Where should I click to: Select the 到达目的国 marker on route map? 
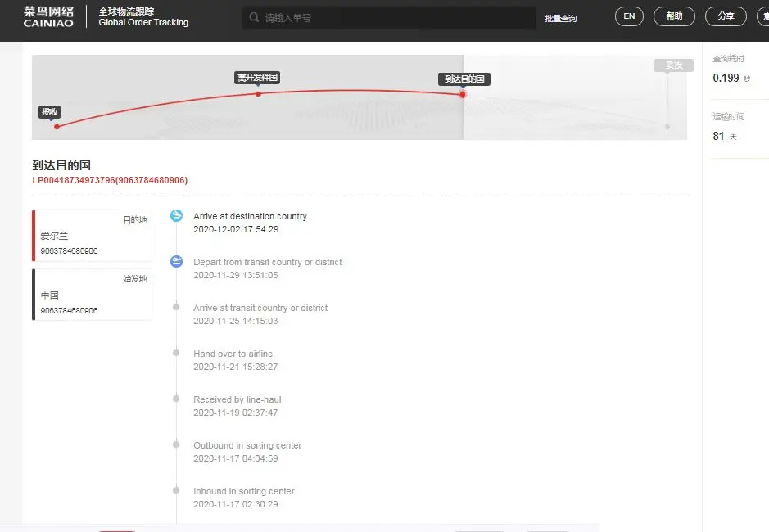pos(464,79)
